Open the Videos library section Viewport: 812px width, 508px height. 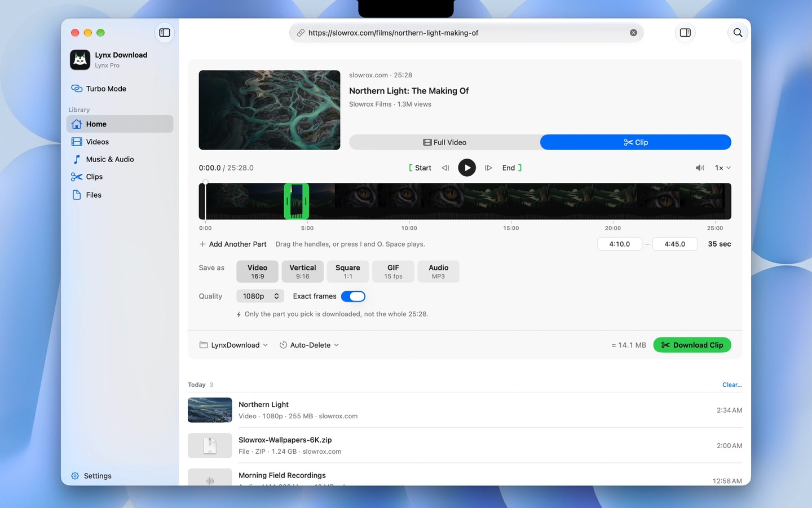[120, 142]
